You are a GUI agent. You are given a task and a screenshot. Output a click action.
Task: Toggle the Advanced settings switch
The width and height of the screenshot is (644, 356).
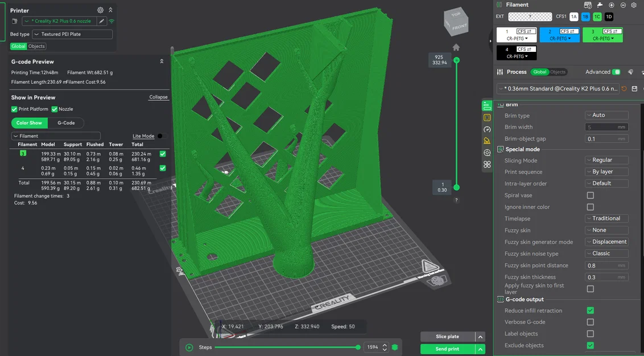[616, 72]
